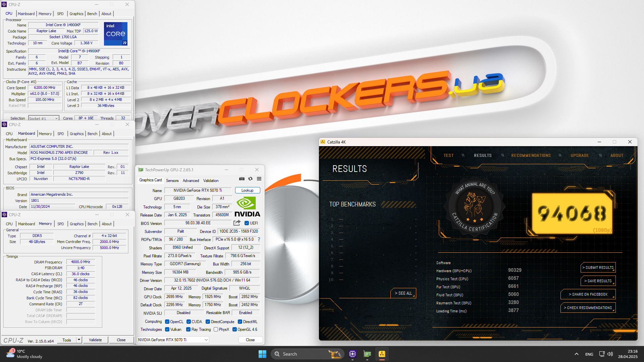This screenshot has width=644, height=362.
Task: Click SHARE ON FACEBOOK in Catzilla
Action: 588,294
